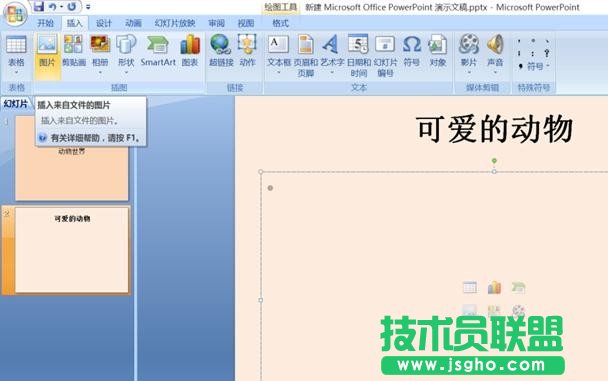Image resolution: width=608 pixels, height=381 pixels.
Task: Click the placeholder insert SmartArt icon
Action: point(518,287)
